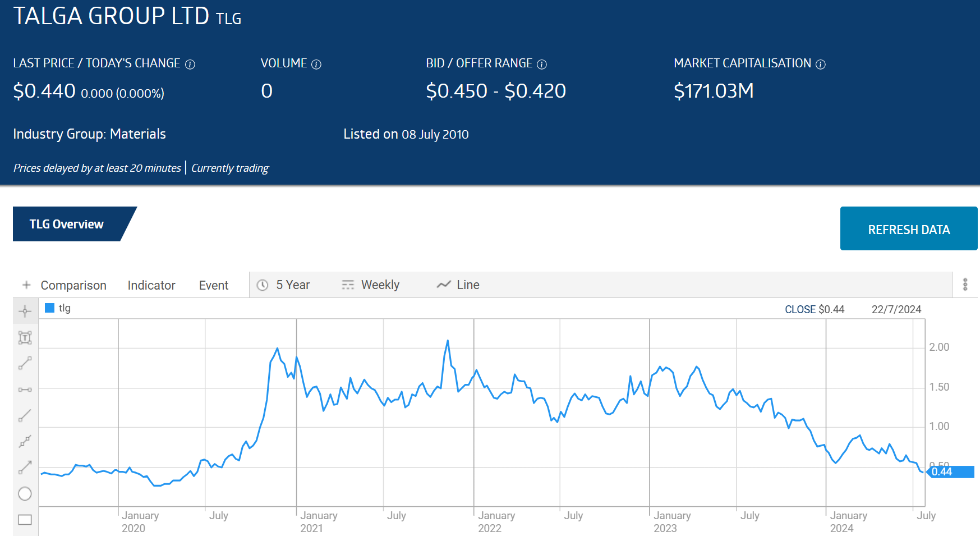The image size is (980, 536).
Task: Click the January 2023 axis label
Action: pos(672,521)
